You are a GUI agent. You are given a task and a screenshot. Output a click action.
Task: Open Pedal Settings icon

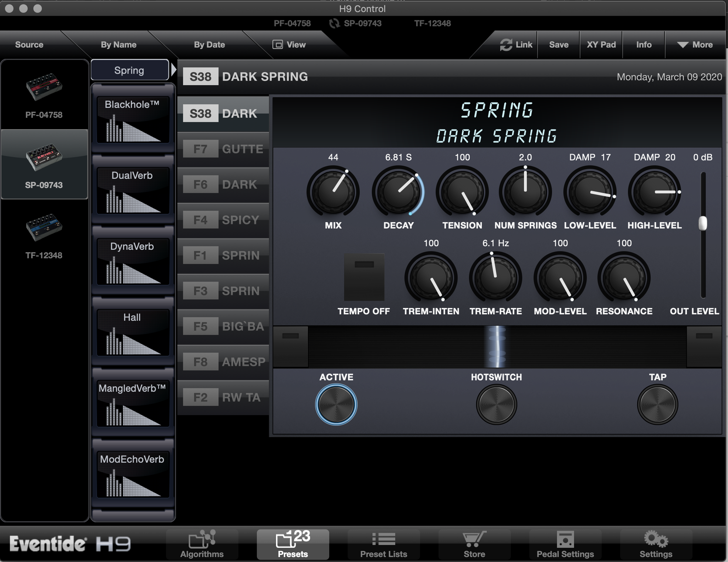565,540
